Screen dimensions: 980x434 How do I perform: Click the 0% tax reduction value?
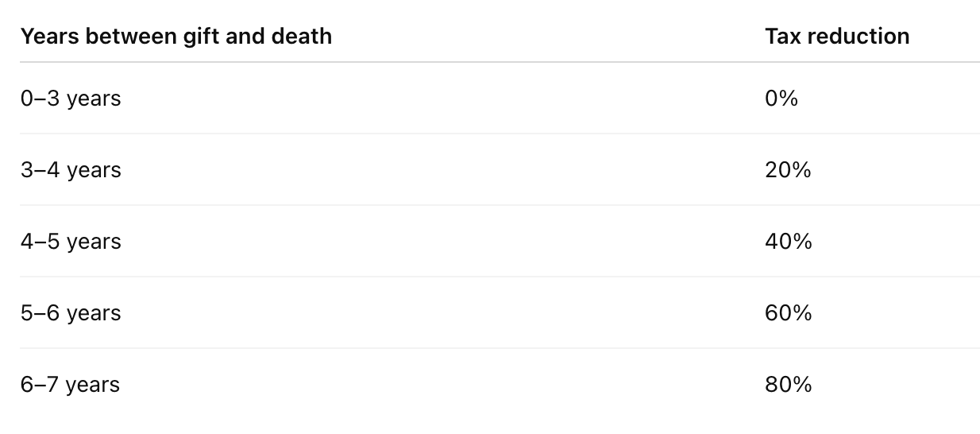(x=781, y=99)
